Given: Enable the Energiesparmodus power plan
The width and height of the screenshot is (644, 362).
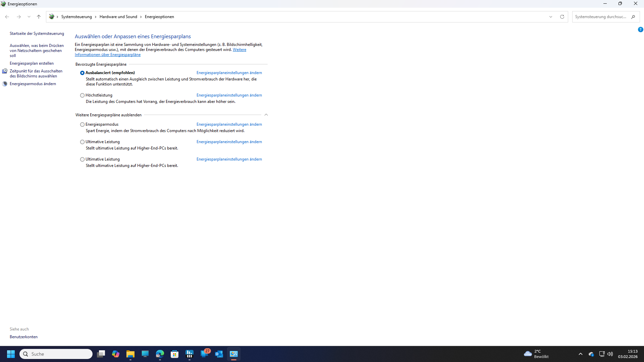Looking at the screenshot, I should [x=82, y=124].
